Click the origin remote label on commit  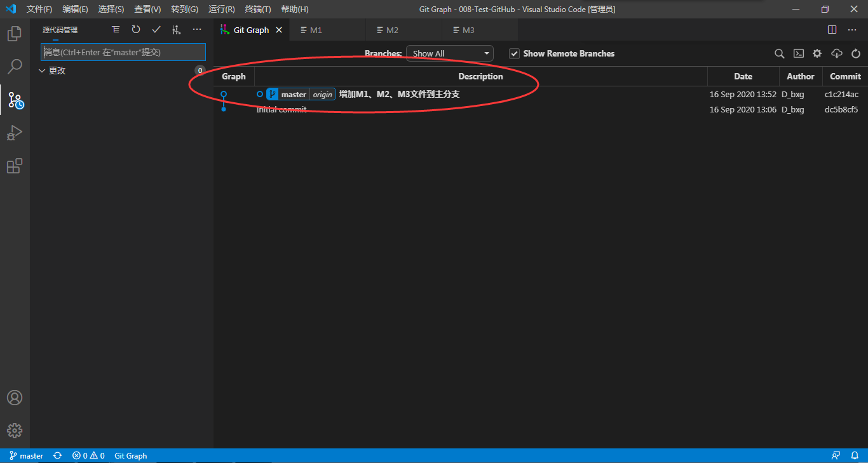(x=323, y=94)
